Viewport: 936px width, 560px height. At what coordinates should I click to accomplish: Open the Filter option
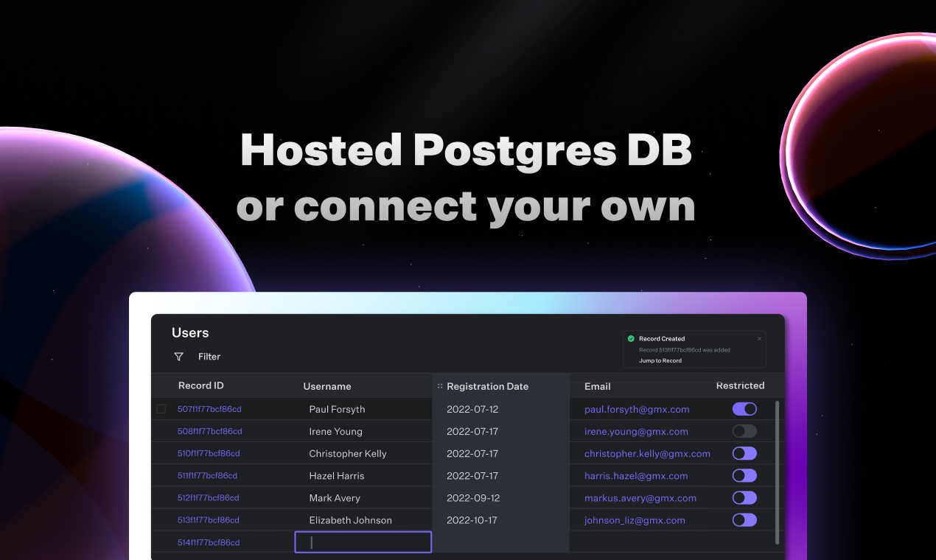click(209, 357)
